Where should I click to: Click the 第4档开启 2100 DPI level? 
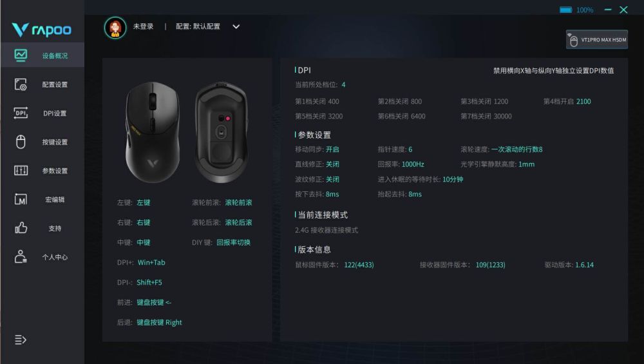567,102
